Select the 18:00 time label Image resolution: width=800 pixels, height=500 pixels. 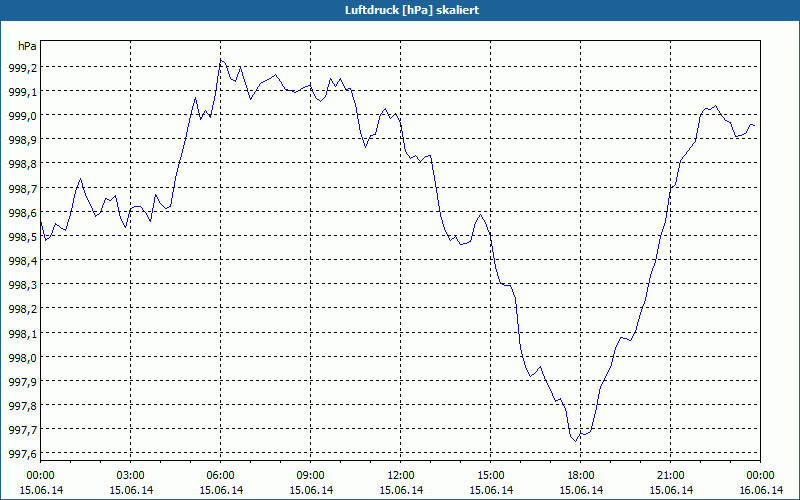click(581, 476)
